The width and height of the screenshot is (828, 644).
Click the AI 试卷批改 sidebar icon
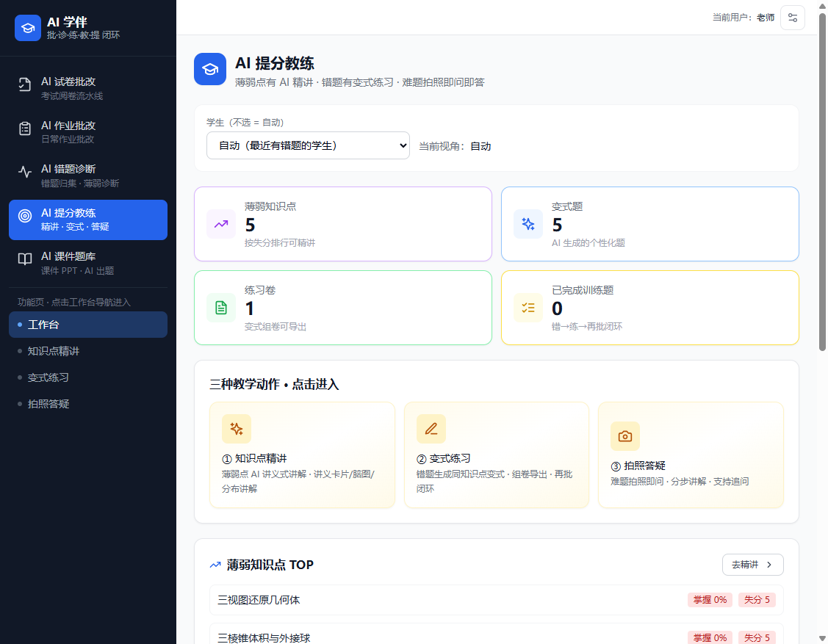pyautogui.click(x=25, y=84)
